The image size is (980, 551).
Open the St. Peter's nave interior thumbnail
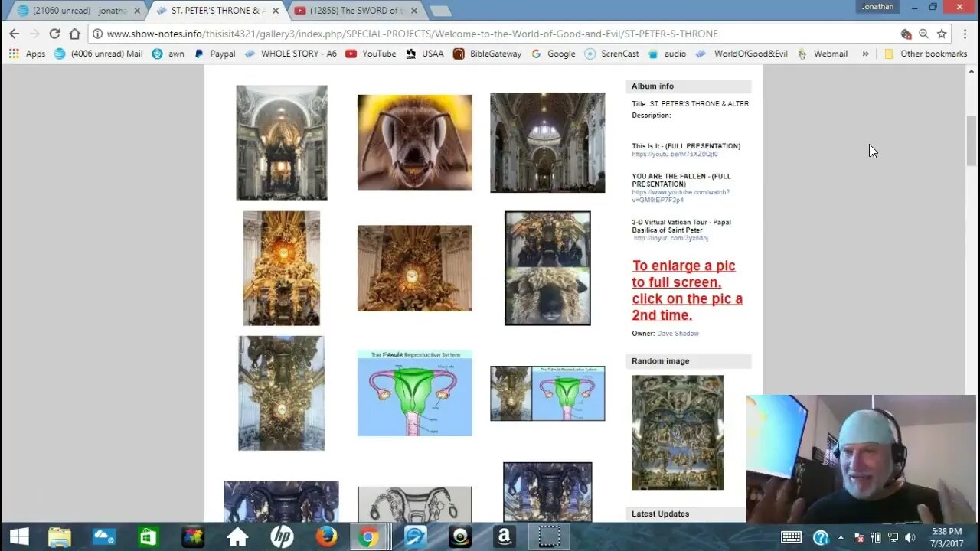coord(547,143)
